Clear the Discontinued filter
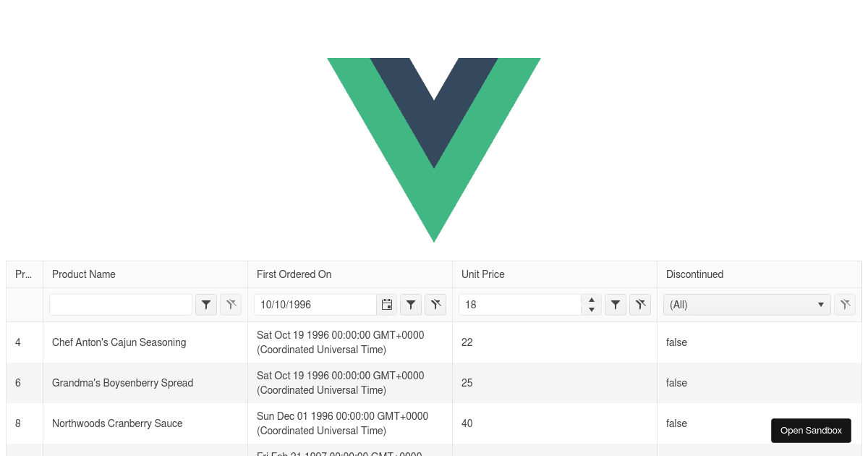This screenshot has width=868, height=456. pyautogui.click(x=845, y=305)
